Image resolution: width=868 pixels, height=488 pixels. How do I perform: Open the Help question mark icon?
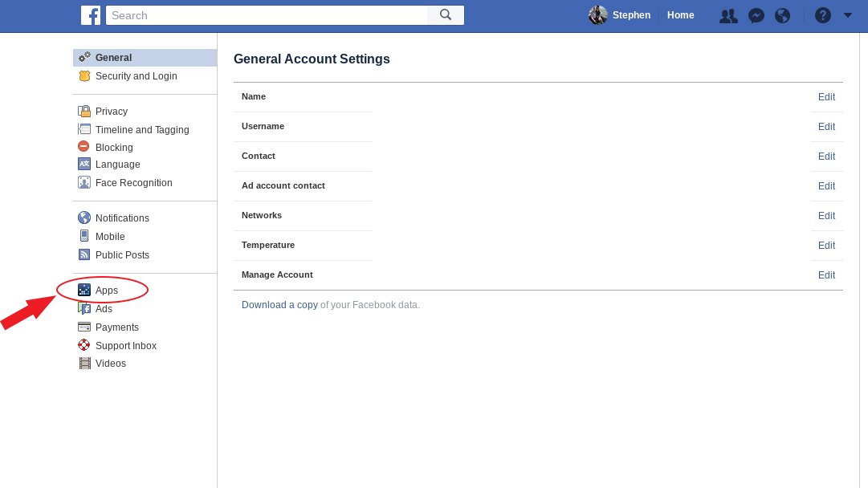[822, 15]
